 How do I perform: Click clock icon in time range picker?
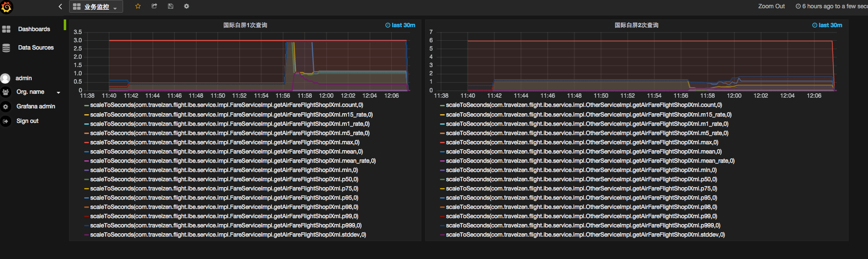pyautogui.click(x=798, y=6)
